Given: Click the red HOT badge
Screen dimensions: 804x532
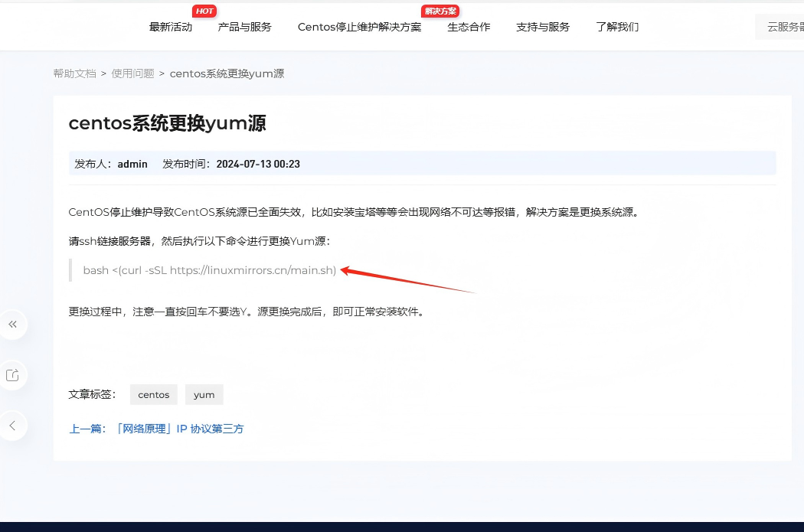Looking at the screenshot, I should [204, 11].
